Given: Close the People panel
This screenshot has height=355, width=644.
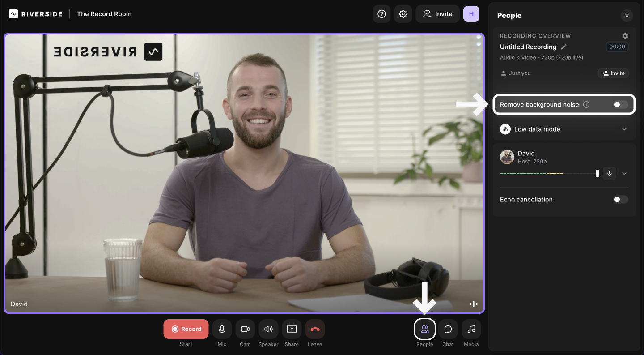Looking at the screenshot, I should [627, 16].
